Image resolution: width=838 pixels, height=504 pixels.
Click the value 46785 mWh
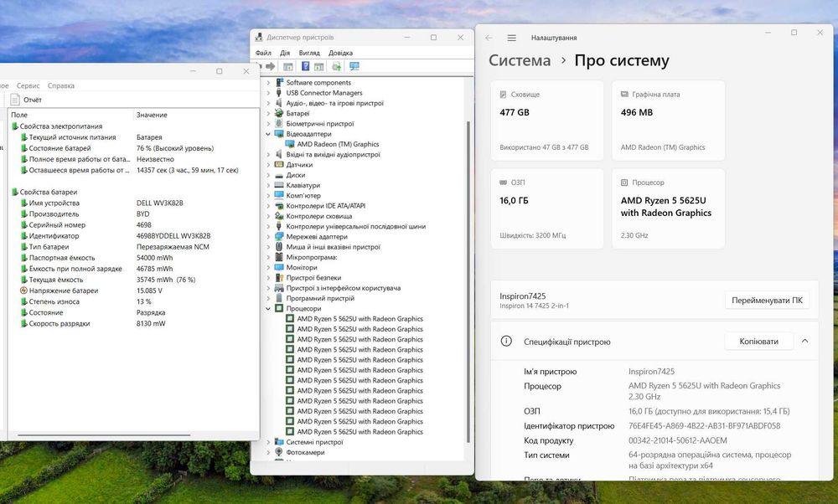154,269
